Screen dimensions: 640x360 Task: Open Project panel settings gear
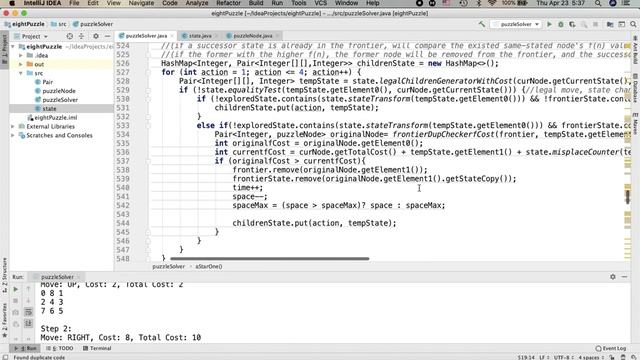click(x=96, y=36)
